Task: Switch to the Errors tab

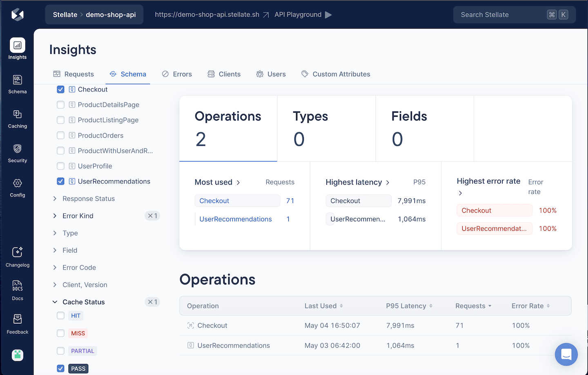Action: tap(177, 74)
